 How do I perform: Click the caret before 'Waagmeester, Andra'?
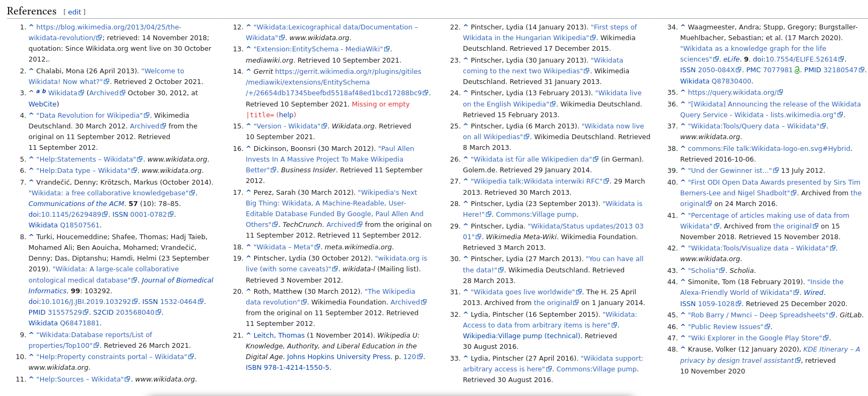coord(683,27)
